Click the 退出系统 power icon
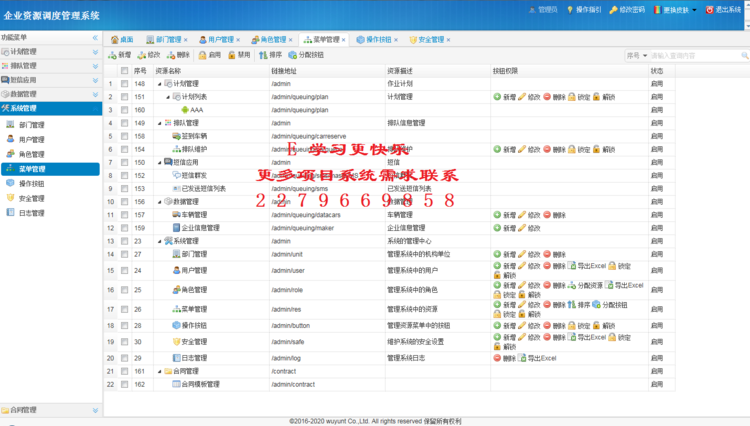Viewport: 750px width, 426px height. 710,10
